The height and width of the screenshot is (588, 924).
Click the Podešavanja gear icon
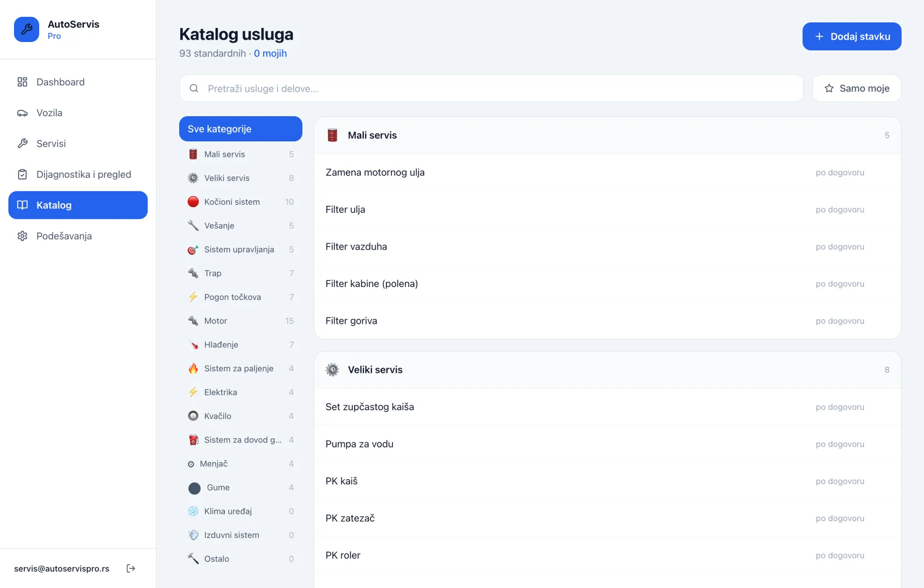click(22, 236)
